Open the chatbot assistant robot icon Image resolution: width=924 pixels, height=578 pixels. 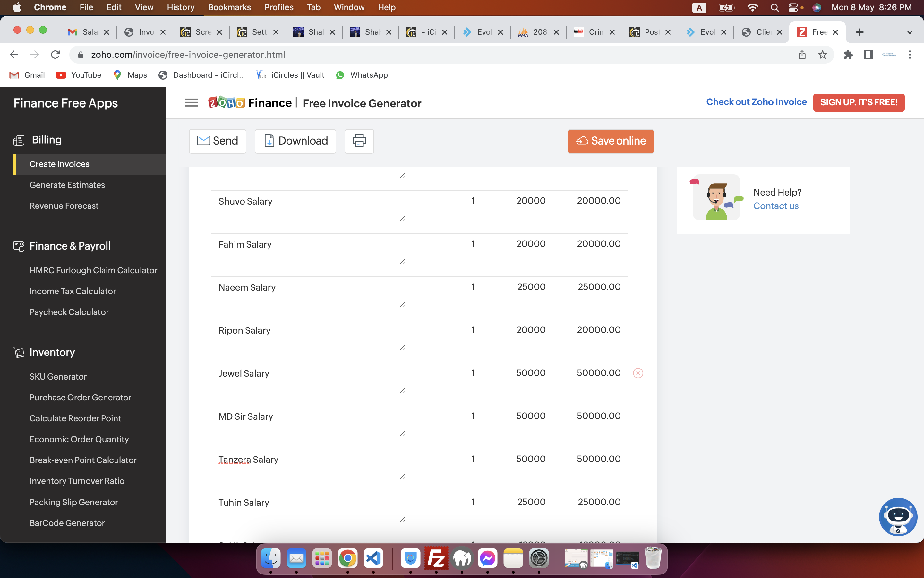(x=898, y=517)
